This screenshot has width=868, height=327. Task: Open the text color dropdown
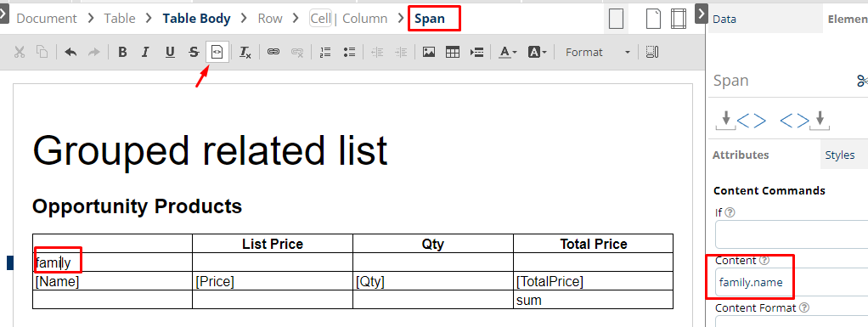tap(508, 52)
